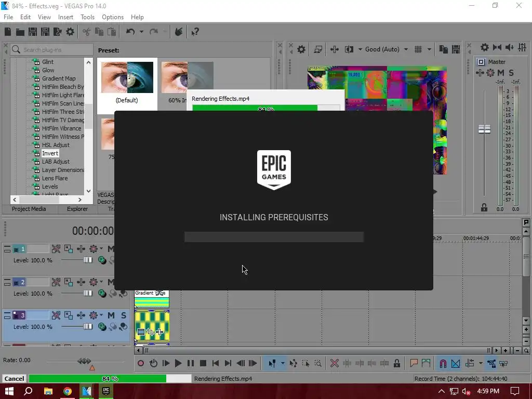Screen dimensions: 532x399
Task: Go to start with transport button
Action: (x=216, y=364)
